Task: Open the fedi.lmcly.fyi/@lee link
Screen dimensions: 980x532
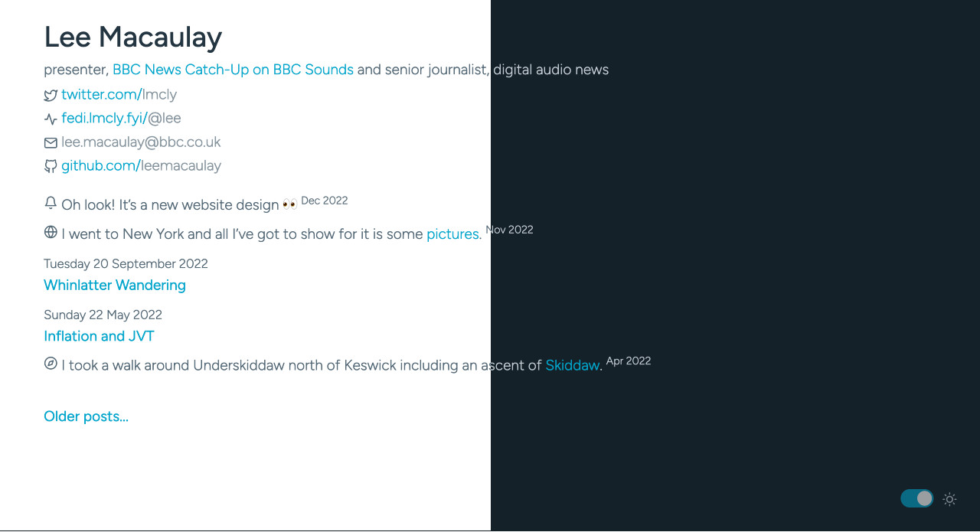Action: pos(121,118)
